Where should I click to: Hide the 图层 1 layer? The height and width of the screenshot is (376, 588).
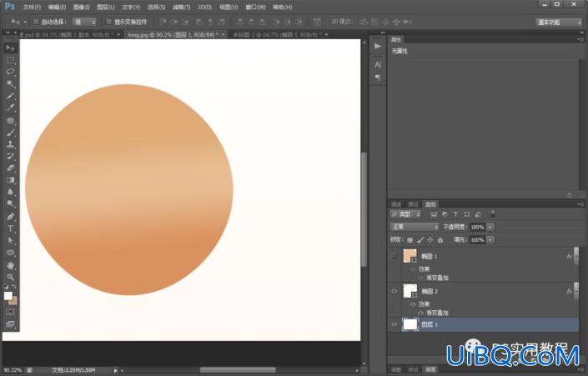tap(395, 324)
